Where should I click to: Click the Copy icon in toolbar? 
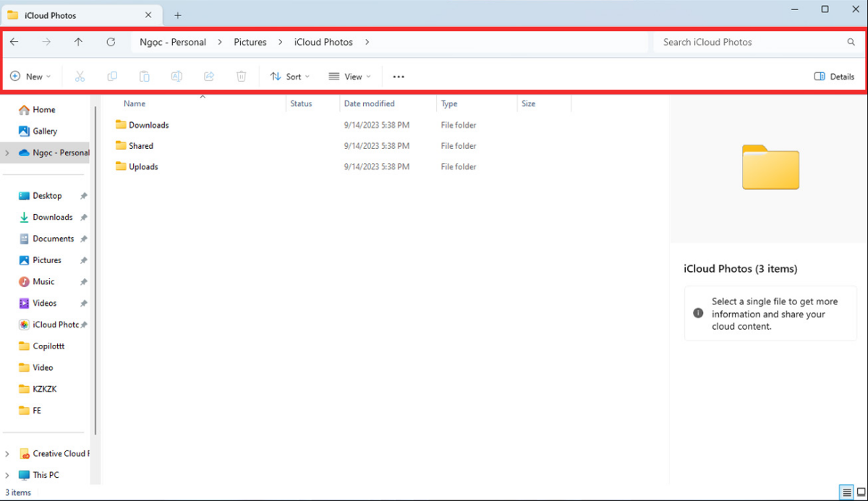(x=112, y=77)
